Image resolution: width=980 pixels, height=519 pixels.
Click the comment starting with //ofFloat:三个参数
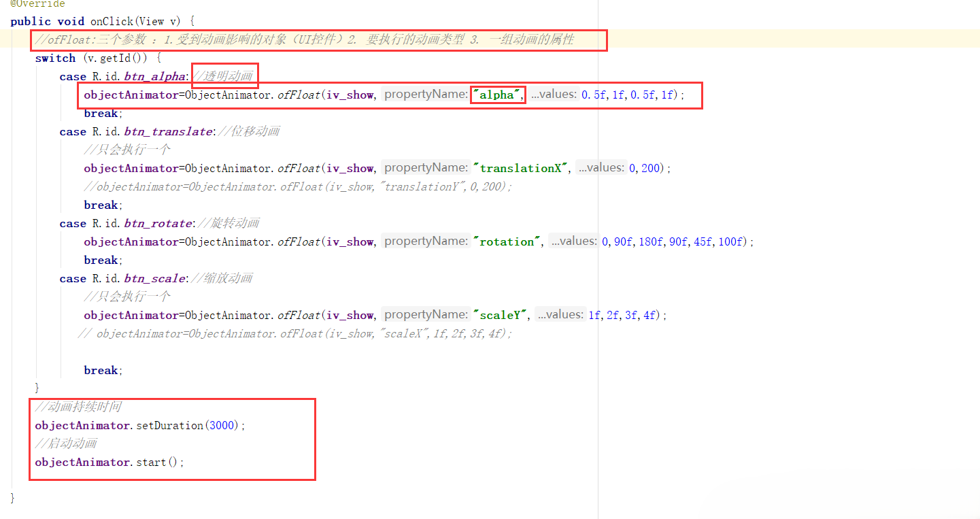[305, 39]
